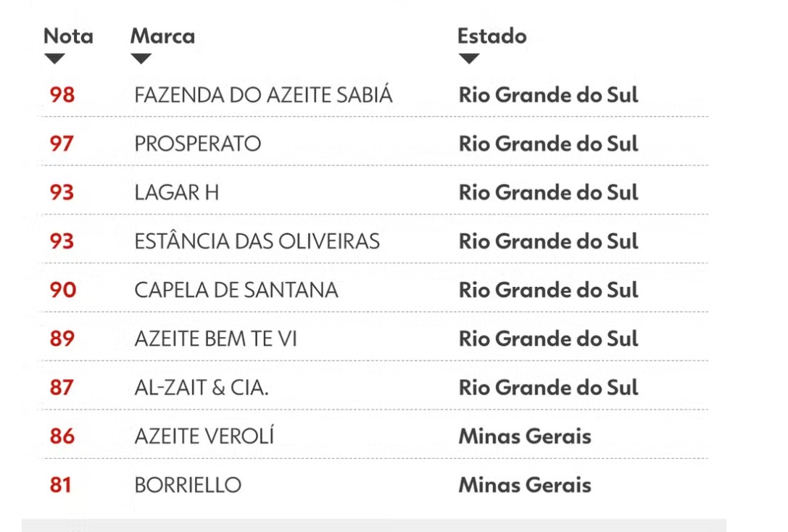Click the Al-Zait & Cia. brand
This screenshot has height=532, width=788.
(x=201, y=388)
